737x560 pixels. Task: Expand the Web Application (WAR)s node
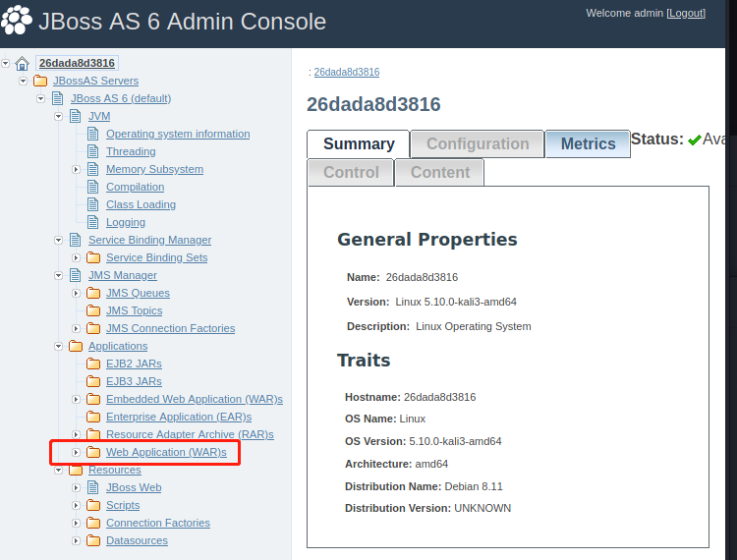(77, 452)
